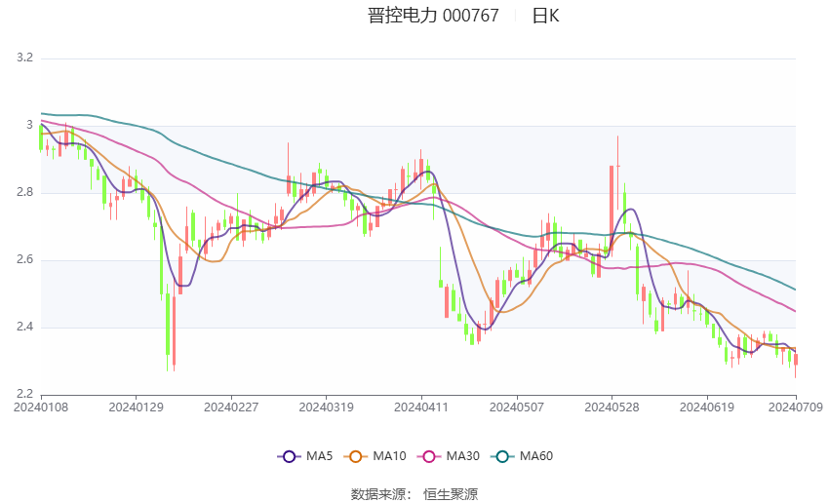Select the 20240528 date axis label
The image size is (829, 504).
(612, 407)
